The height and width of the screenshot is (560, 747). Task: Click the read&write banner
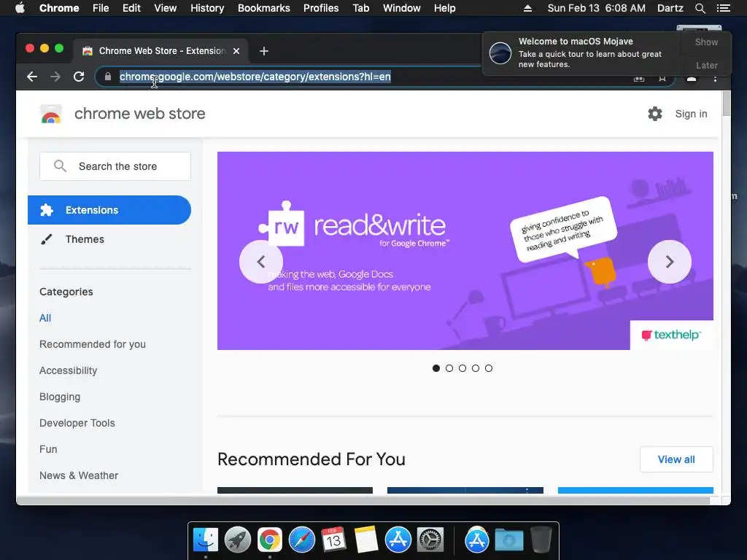pos(465,251)
